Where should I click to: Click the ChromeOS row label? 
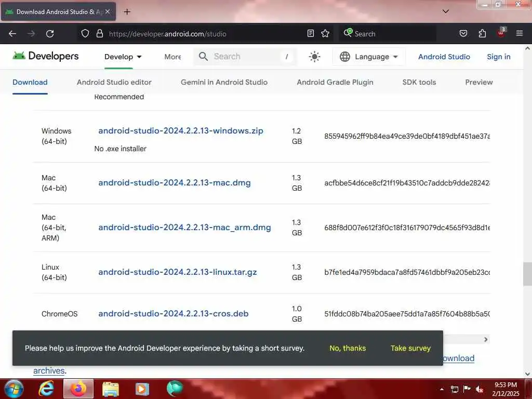pyautogui.click(x=59, y=314)
